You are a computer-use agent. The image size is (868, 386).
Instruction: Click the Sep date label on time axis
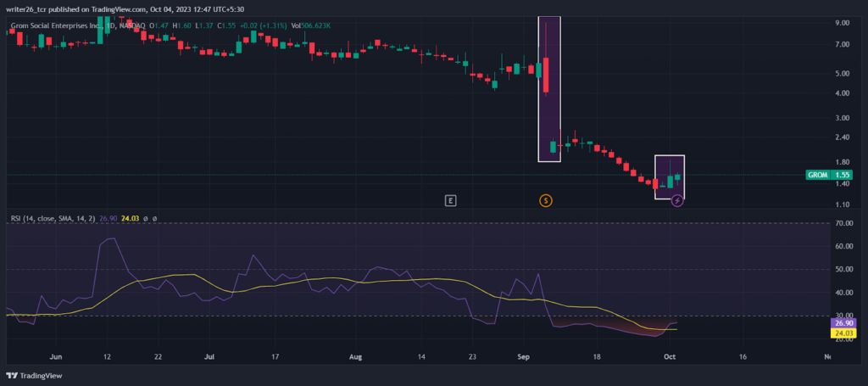click(522, 357)
